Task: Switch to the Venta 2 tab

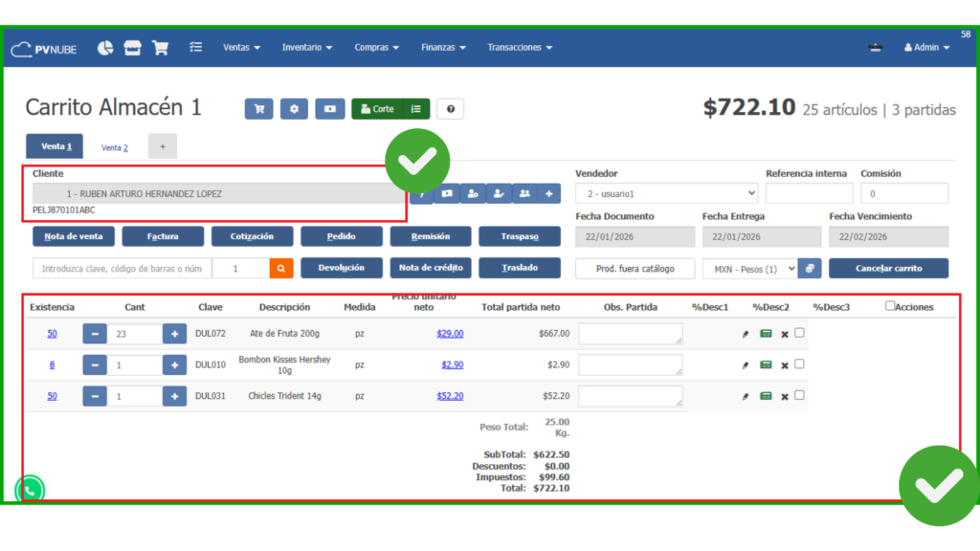Action: 115,147
